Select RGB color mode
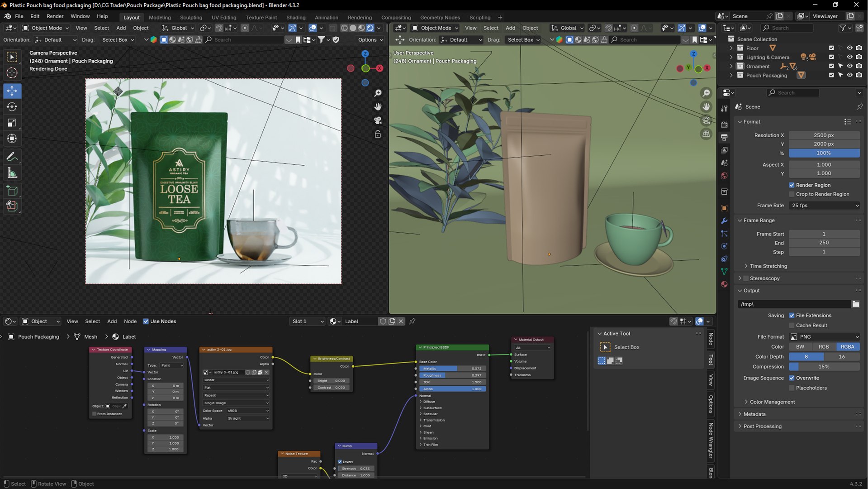868x489 pixels. pyautogui.click(x=824, y=347)
